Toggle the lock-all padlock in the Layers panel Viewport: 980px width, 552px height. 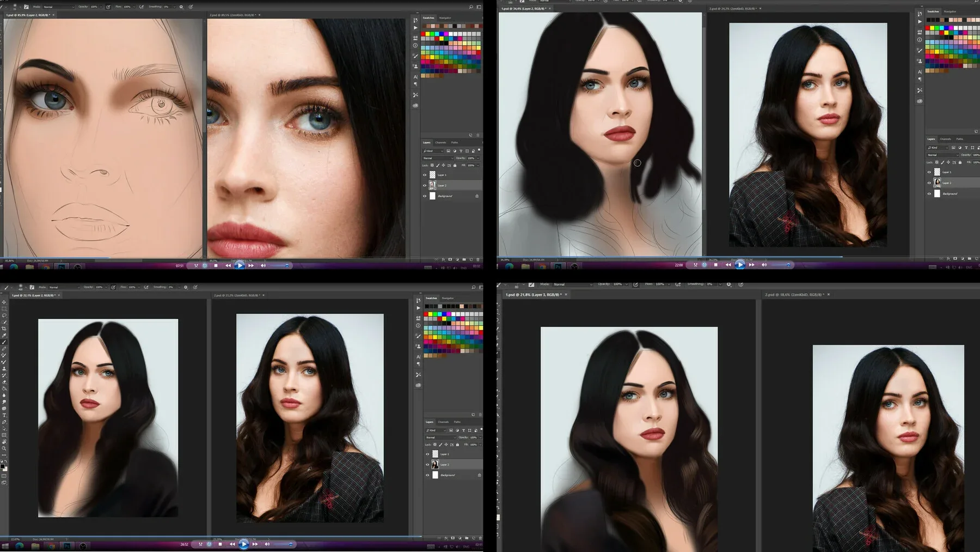(x=457, y=445)
